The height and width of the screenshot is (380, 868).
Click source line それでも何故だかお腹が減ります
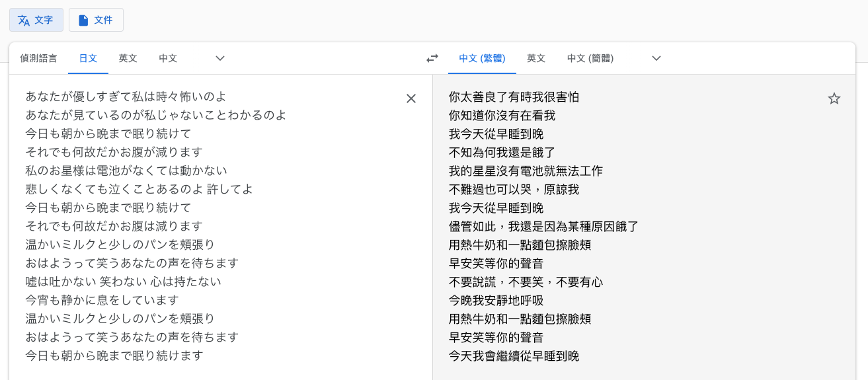click(x=114, y=152)
